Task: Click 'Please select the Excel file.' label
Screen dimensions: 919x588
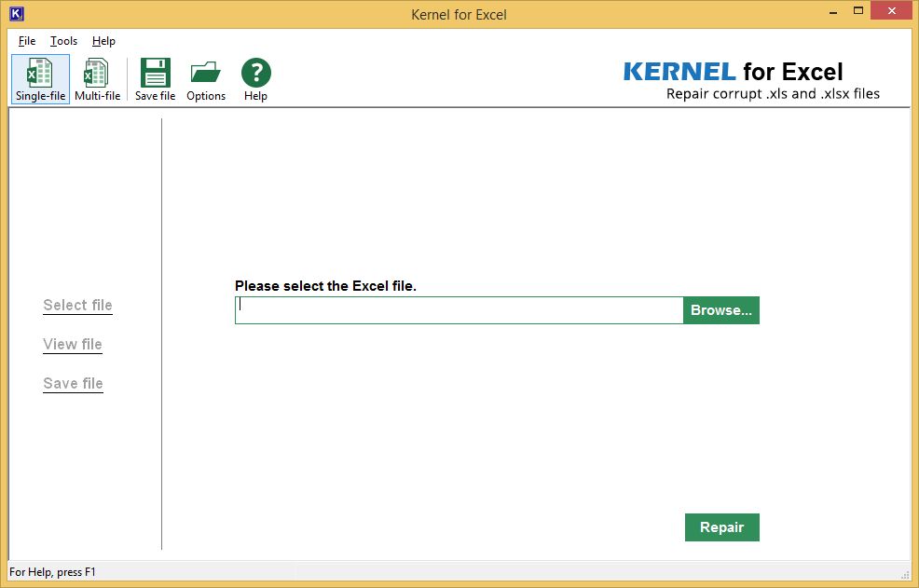Action: point(325,286)
